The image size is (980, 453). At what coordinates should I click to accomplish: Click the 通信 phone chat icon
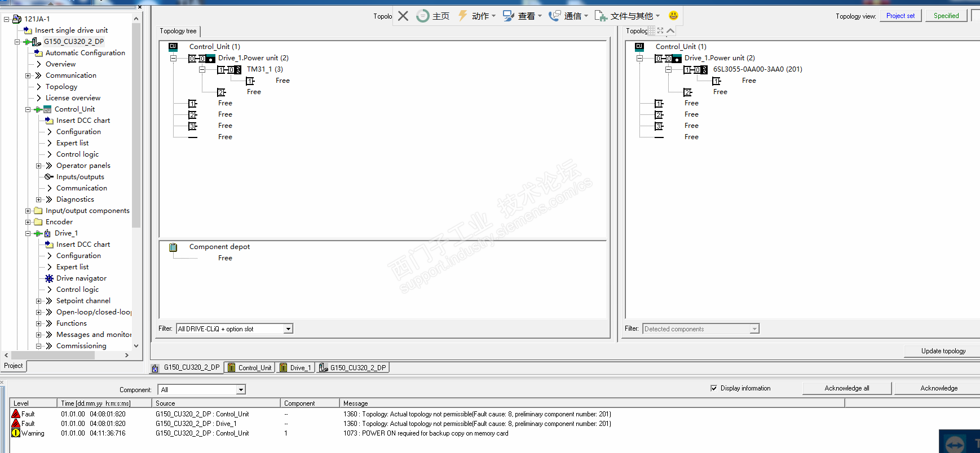coord(555,16)
